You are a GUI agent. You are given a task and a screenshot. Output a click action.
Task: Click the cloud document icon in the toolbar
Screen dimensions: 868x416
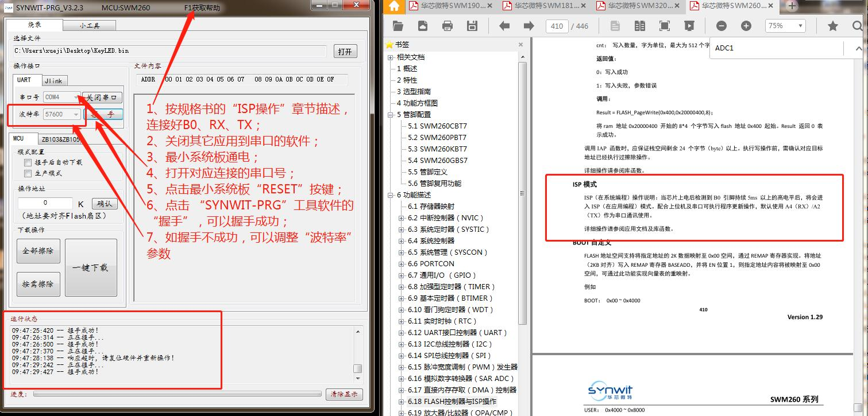pyautogui.click(x=423, y=26)
